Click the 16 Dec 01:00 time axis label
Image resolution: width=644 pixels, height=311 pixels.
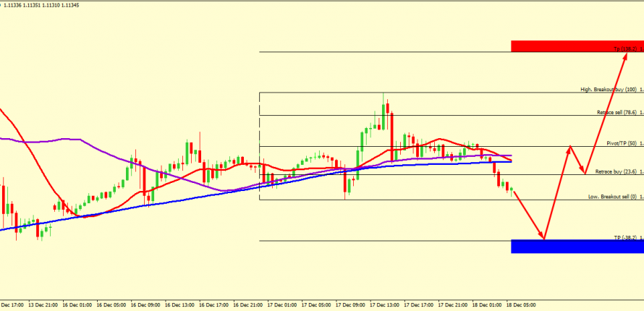point(78,305)
